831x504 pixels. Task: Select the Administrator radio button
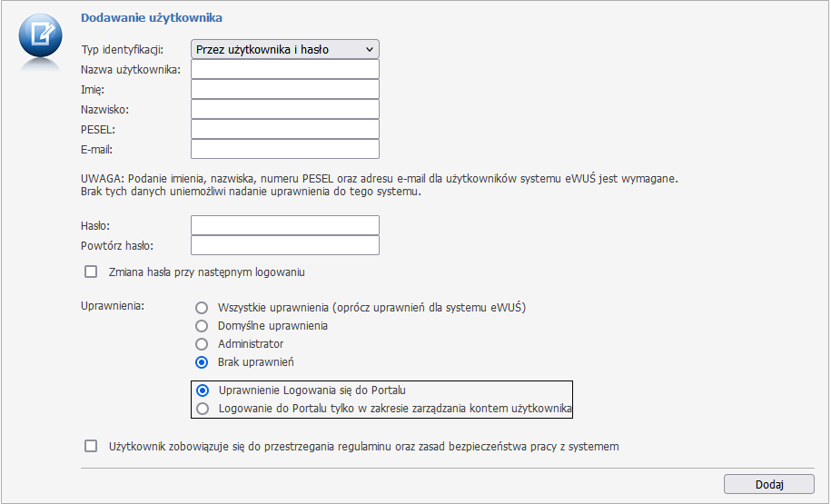coord(202,344)
